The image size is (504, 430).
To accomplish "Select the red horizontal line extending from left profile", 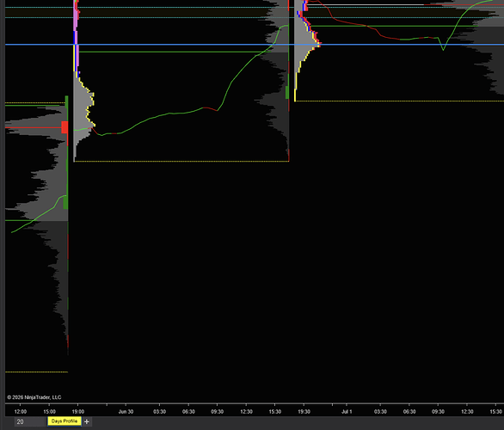I will pyautogui.click(x=33, y=127).
